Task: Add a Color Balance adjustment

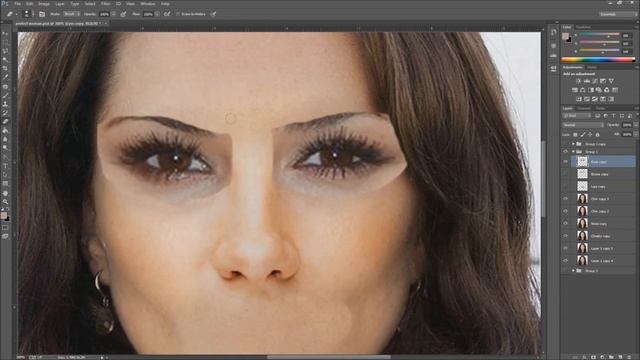Action: pyautogui.click(x=582, y=90)
